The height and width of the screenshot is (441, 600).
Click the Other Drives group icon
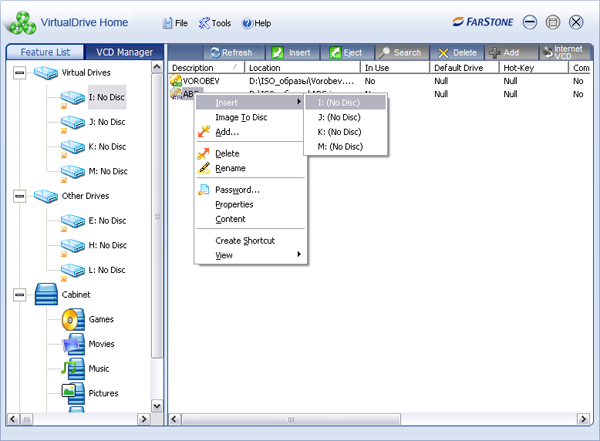[46, 196]
